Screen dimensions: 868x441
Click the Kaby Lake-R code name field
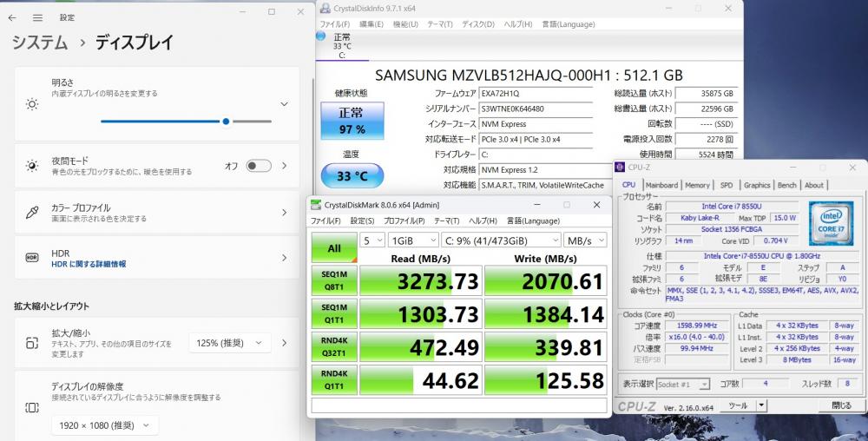pos(700,218)
